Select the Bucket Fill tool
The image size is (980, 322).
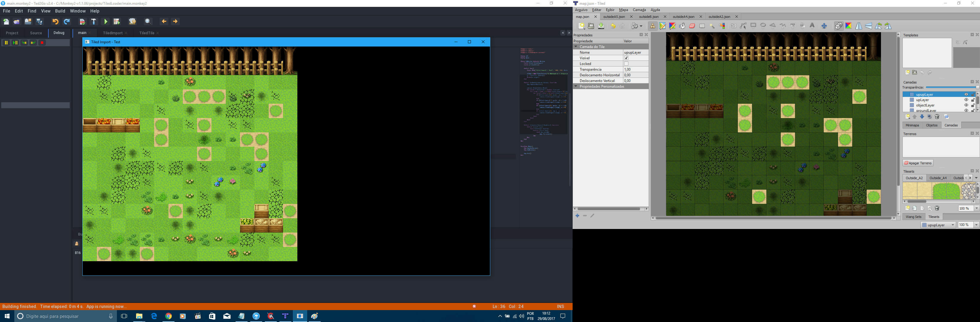tap(682, 26)
